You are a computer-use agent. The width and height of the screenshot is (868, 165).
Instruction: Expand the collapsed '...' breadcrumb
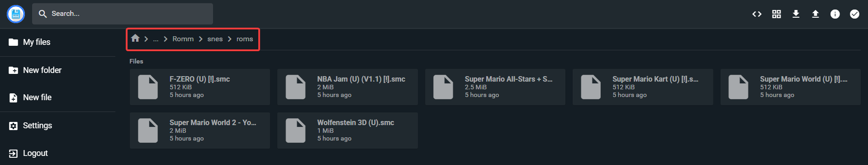click(x=156, y=39)
